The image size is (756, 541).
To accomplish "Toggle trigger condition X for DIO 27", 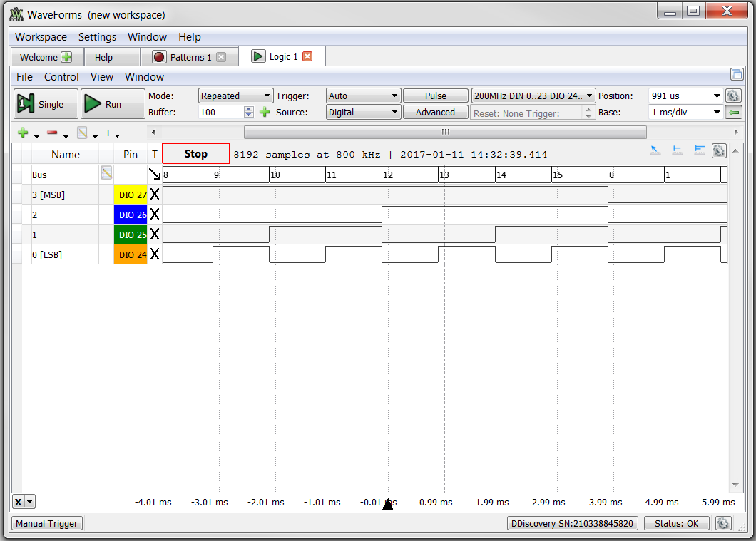I will tap(154, 194).
